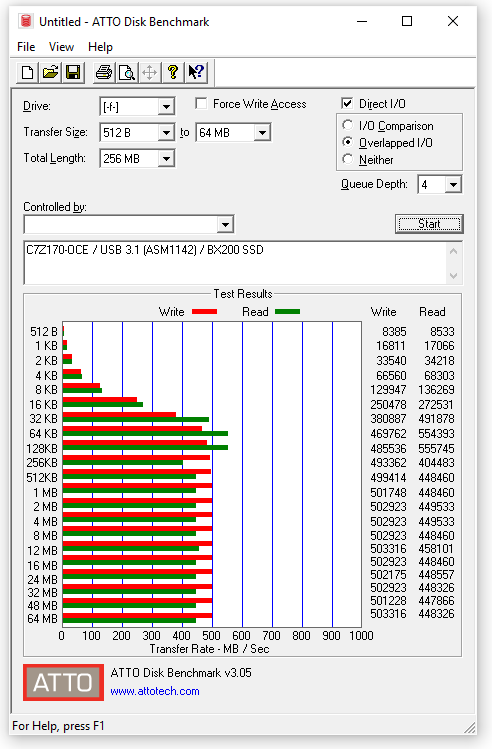Open the www.attotech.com link
This screenshot has height=749, width=492.
(155, 691)
